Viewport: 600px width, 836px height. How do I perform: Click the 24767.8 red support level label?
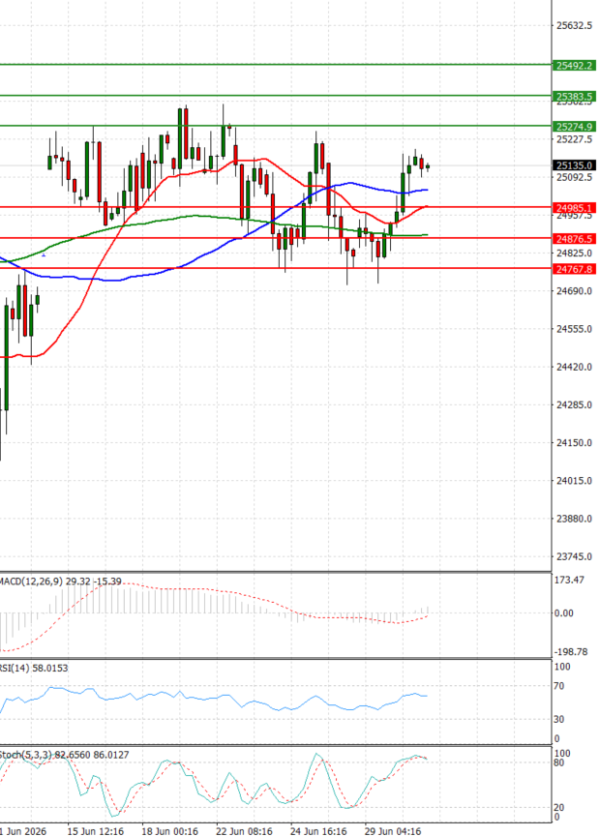(x=574, y=269)
